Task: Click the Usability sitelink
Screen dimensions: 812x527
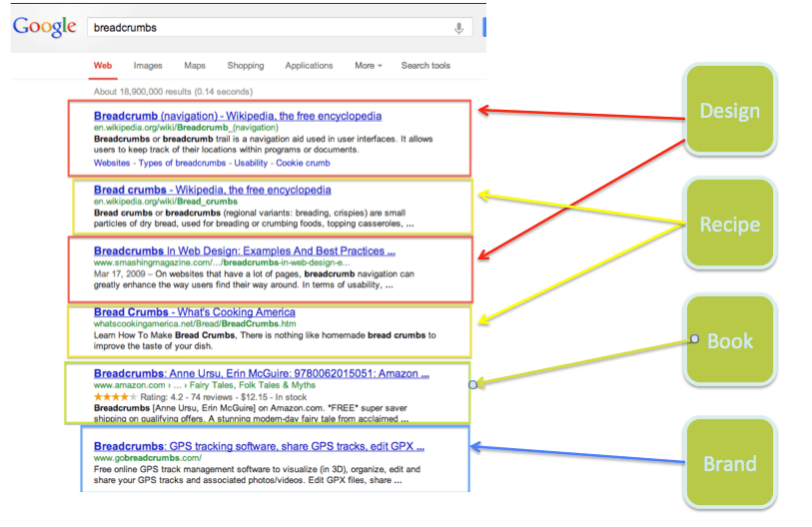Action: tap(251, 163)
